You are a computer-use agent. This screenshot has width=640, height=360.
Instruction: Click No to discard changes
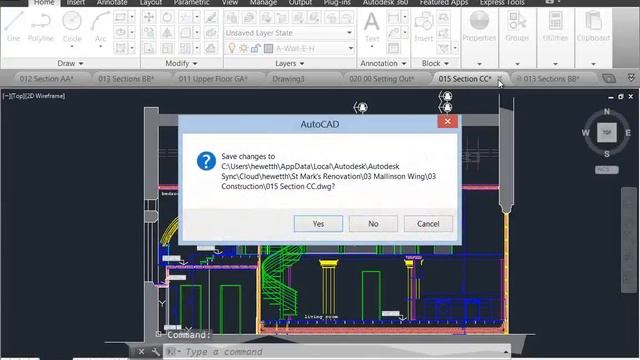[373, 224]
